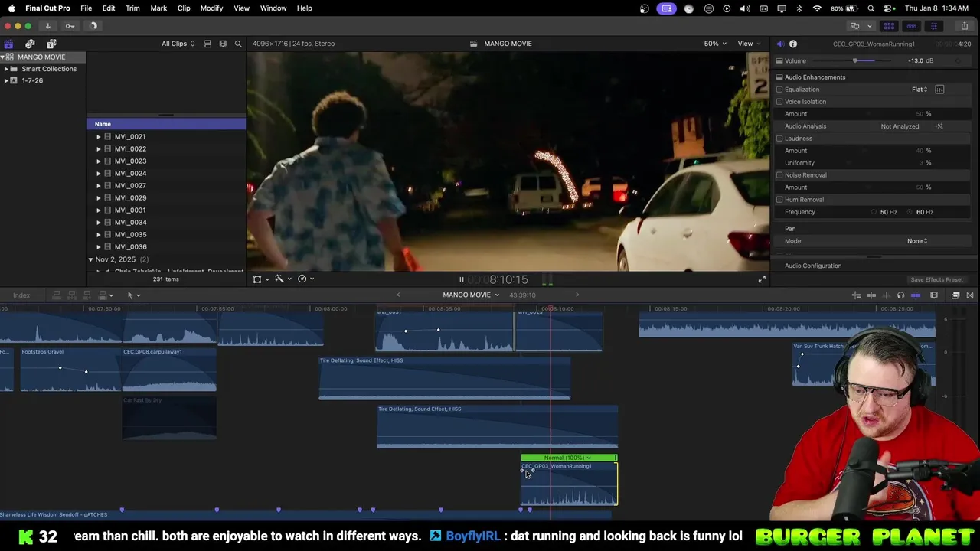This screenshot has height=551, width=980.
Task: Show the Libraries sidebar clapperboard icon
Action: [x=8, y=44]
